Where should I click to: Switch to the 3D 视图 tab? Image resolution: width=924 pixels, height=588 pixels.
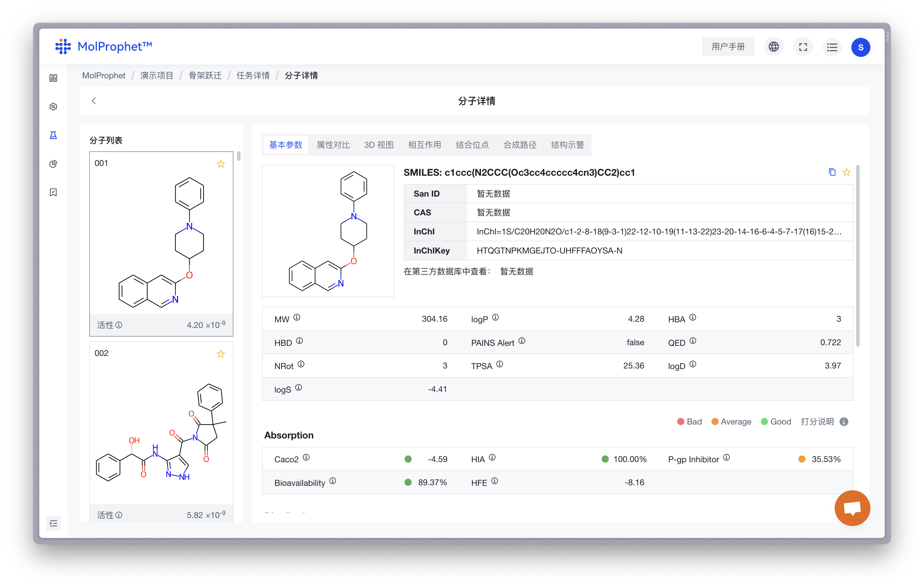coord(379,145)
